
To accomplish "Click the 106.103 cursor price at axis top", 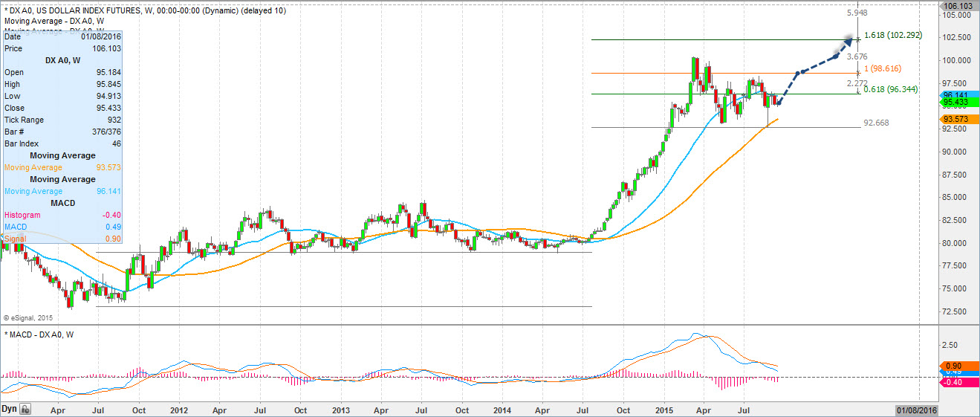I will (958, 5).
